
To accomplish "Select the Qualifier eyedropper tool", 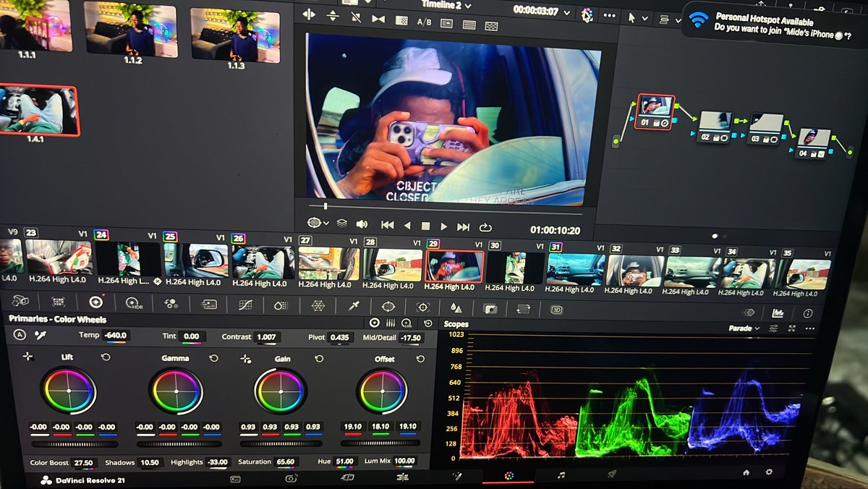I will pyautogui.click(x=354, y=306).
